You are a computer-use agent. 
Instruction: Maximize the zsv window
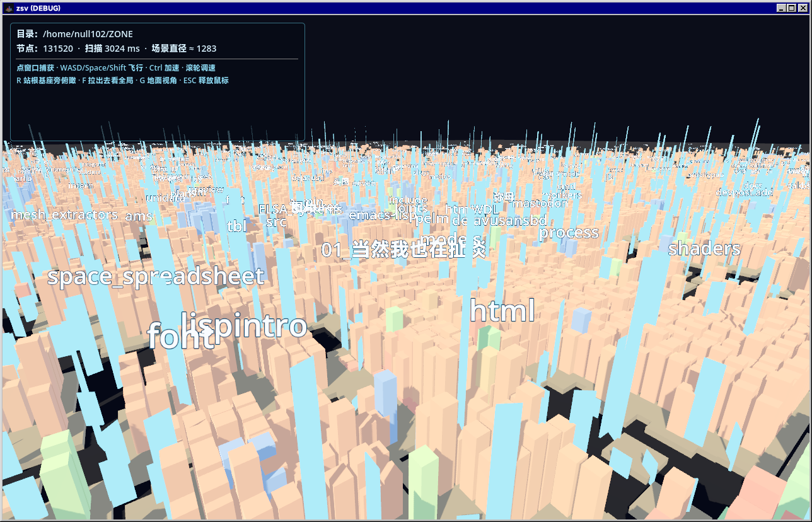[791, 8]
